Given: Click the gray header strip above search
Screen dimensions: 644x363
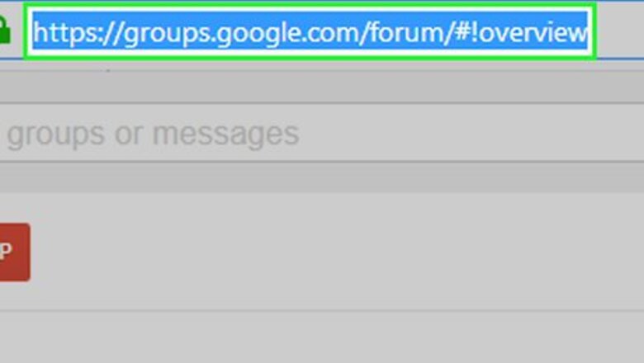Looking at the screenshot, I should [322, 87].
